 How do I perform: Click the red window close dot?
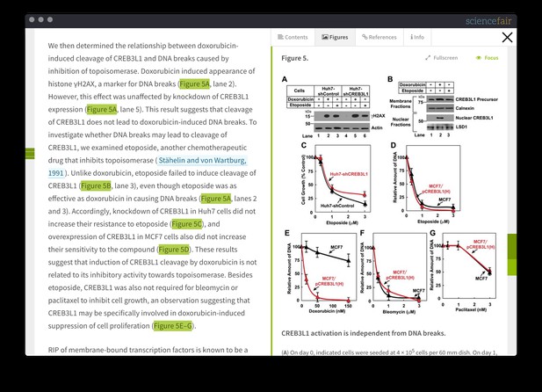pyautogui.click(x=32, y=19)
